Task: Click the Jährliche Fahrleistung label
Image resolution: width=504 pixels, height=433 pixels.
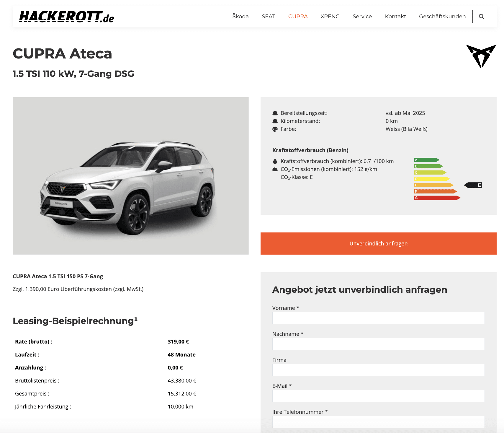Action: point(43,407)
